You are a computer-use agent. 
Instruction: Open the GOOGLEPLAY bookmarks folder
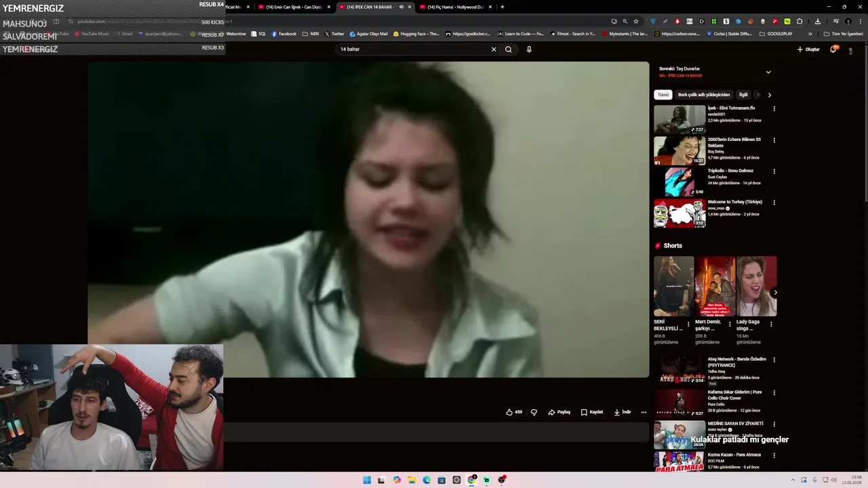[x=776, y=34]
